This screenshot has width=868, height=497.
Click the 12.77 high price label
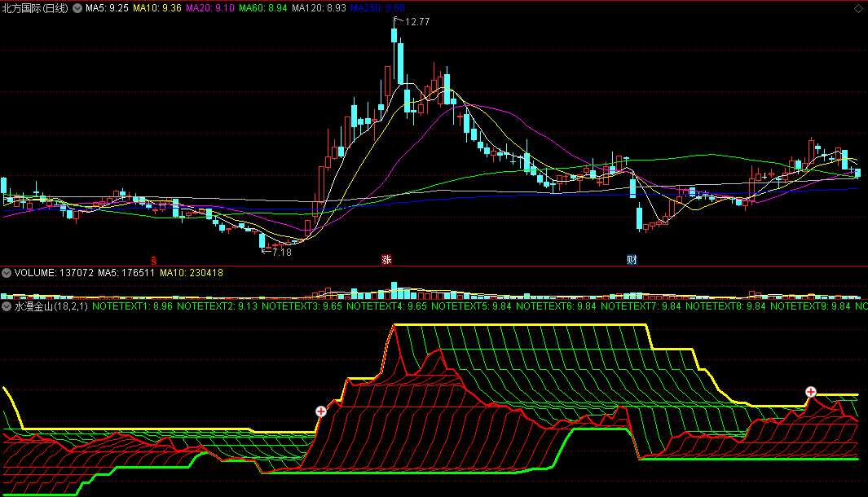coord(417,21)
